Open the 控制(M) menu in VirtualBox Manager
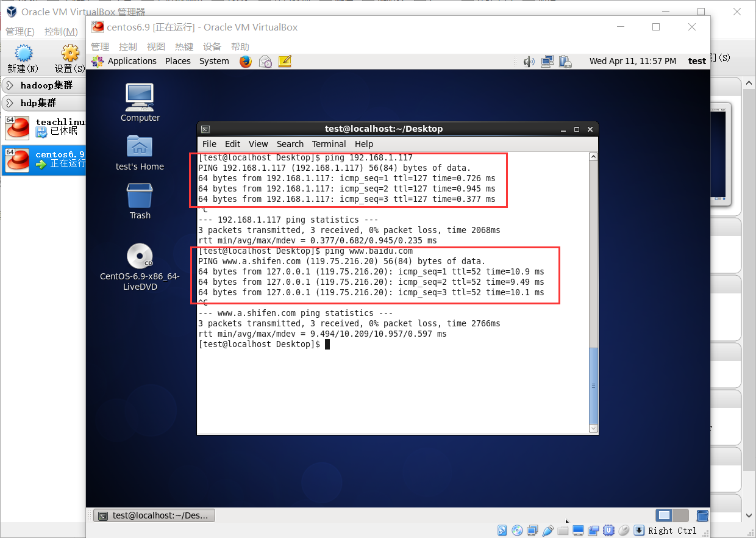The height and width of the screenshot is (538, 756). tap(62, 31)
